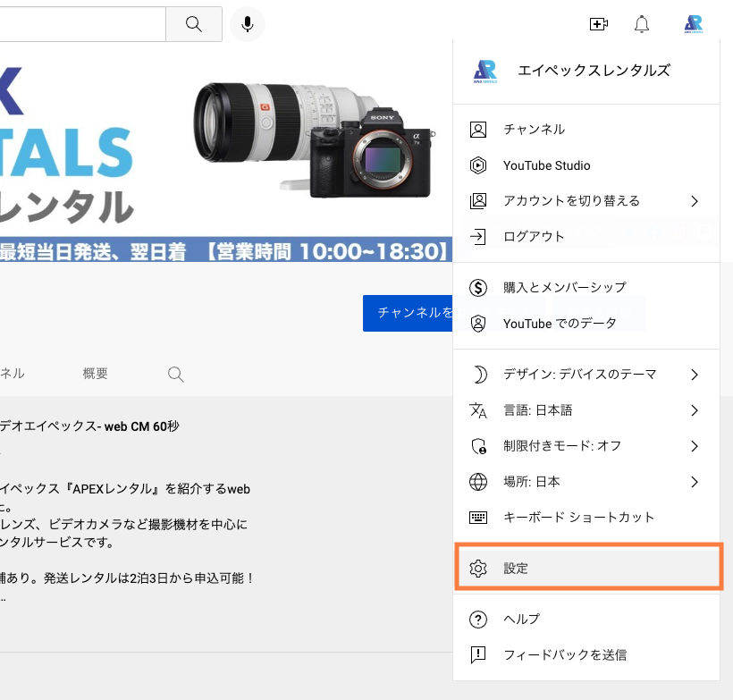Click the YouTube Studio hexagon icon
Viewport: 733px width, 700px height.
click(x=477, y=165)
